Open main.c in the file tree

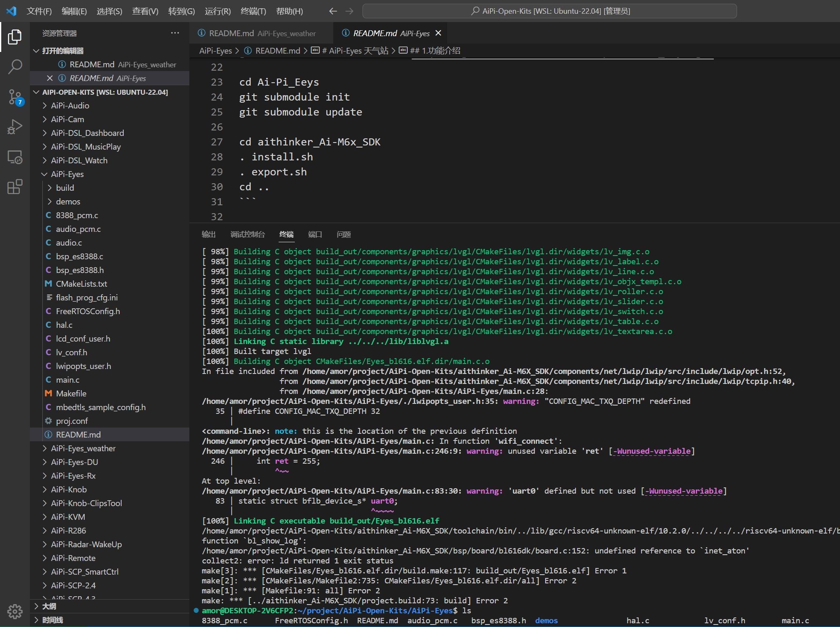110,380
